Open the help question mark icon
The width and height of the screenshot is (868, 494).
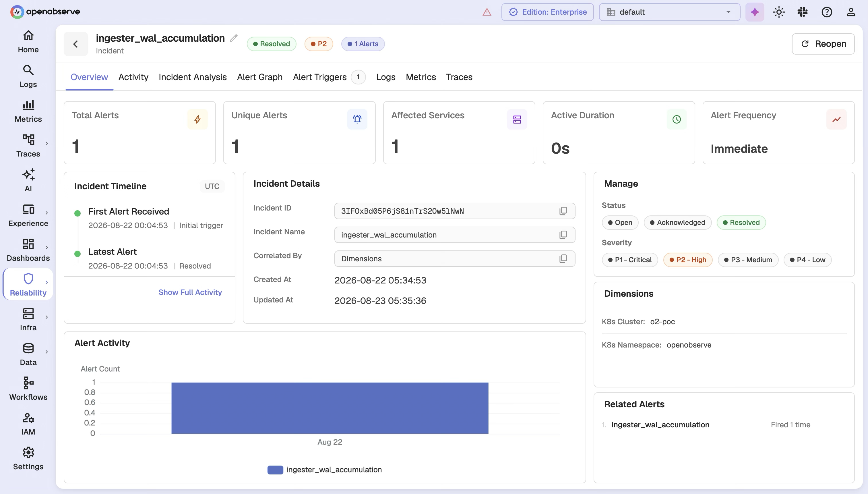[x=827, y=12]
